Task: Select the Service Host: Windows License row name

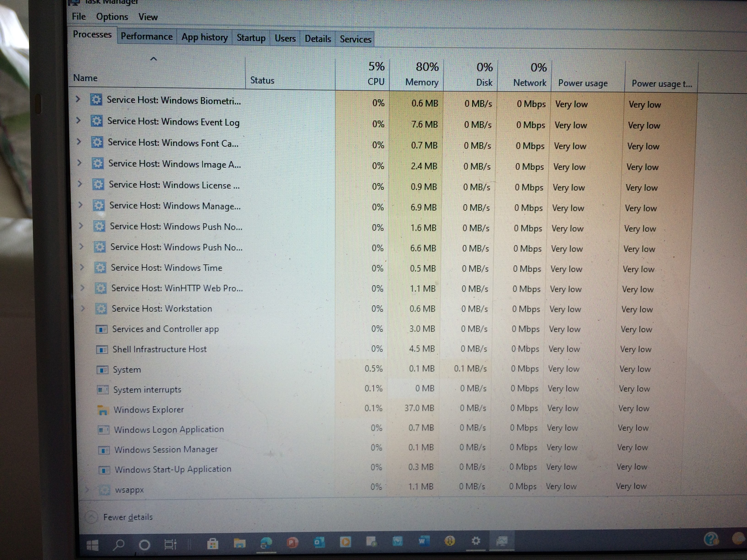Action: click(x=174, y=185)
